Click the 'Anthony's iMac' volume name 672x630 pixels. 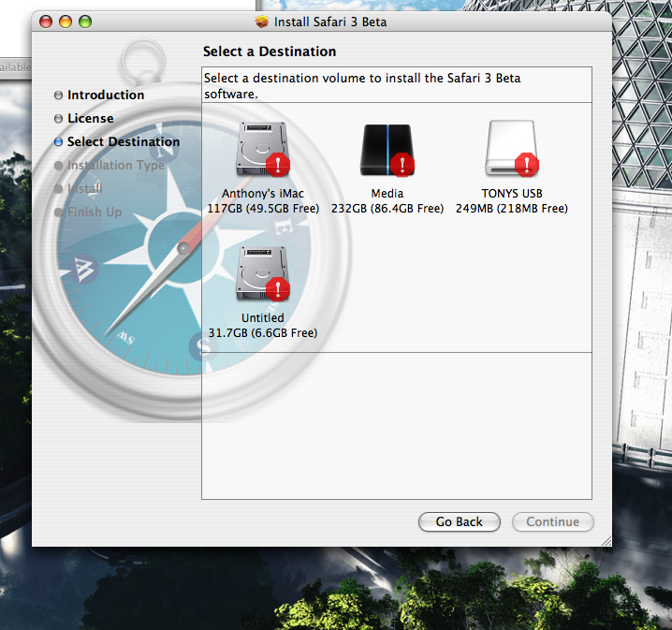click(263, 193)
